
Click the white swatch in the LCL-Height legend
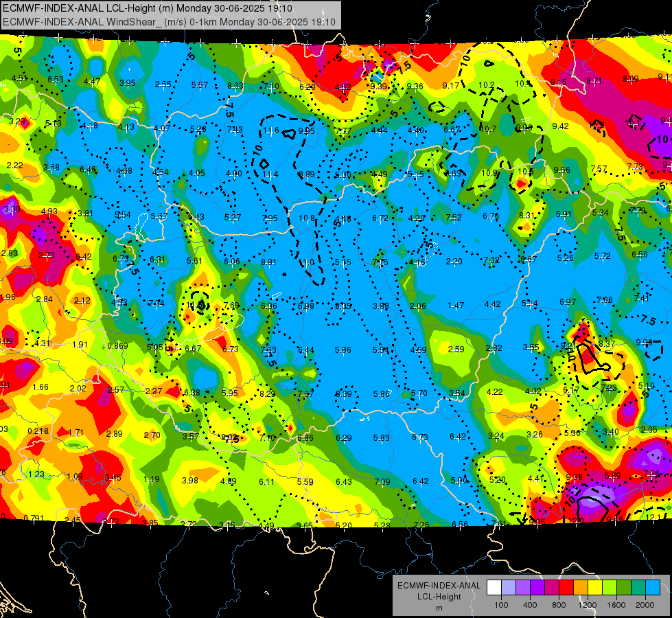point(494,588)
